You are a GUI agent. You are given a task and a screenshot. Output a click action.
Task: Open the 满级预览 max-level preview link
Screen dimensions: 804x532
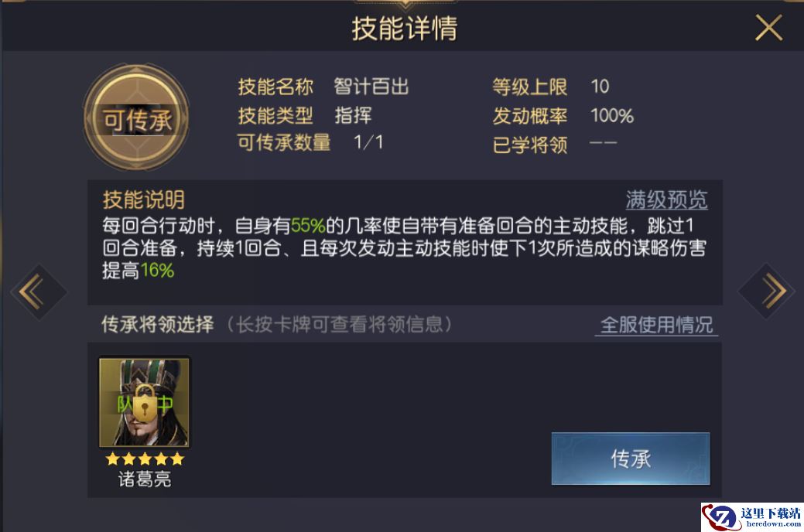click(x=666, y=199)
